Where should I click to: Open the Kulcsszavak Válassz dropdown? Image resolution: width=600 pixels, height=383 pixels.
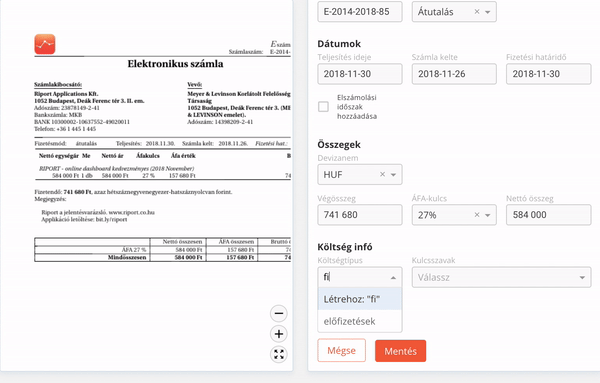click(x=501, y=277)
